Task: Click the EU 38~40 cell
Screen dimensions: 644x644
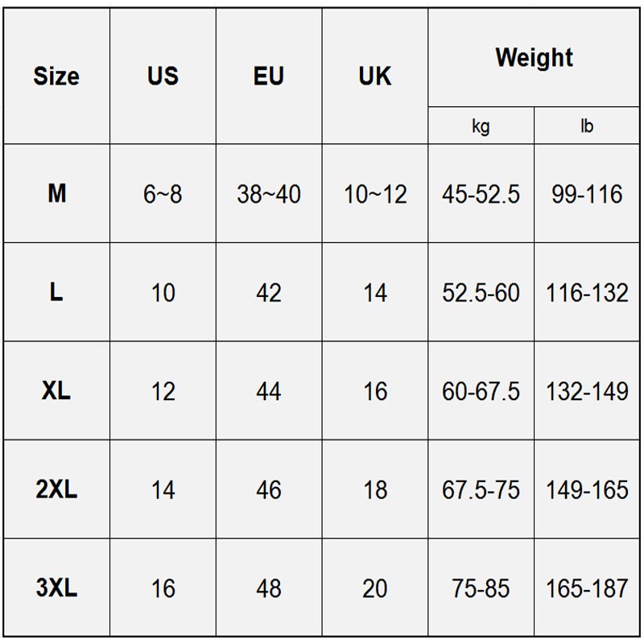Action: pyautogui.click(x=269, y=194)
